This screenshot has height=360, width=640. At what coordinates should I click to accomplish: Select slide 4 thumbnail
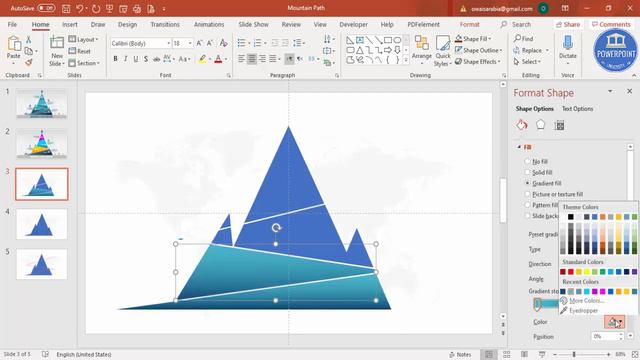[42, 224]
